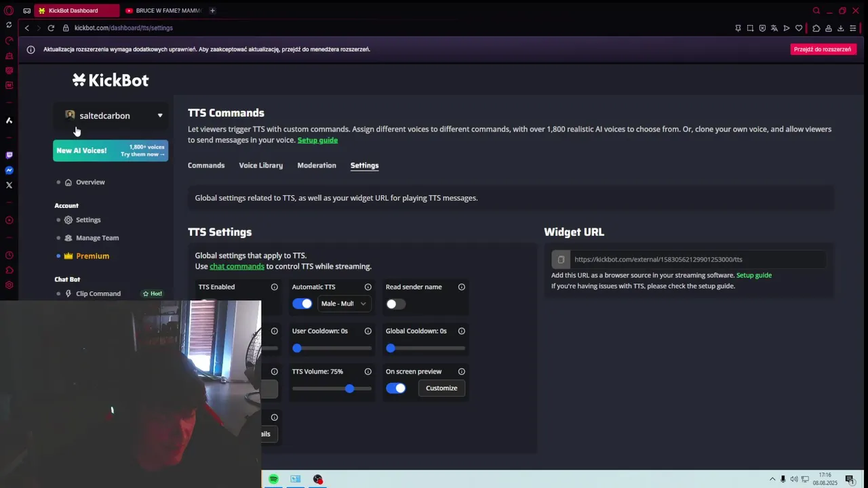868x488 pixels.
Task: Open the chat commands link
Action: (x=237, y=266)
